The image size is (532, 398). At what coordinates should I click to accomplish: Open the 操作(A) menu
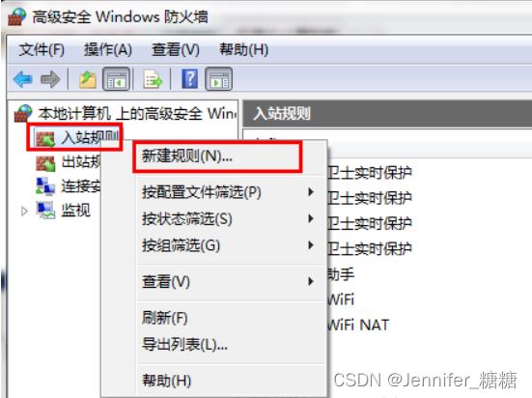click(107, 50)
